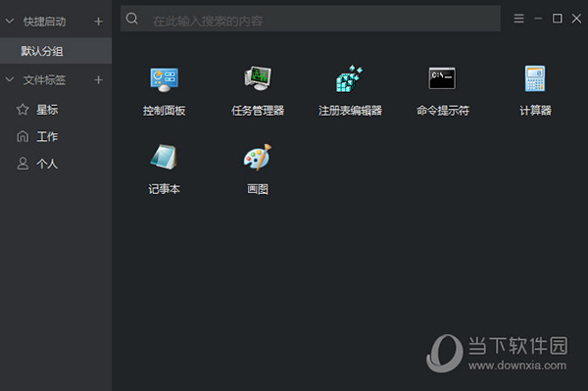Collapse the 文件标签 section chevron
This screenshot has width=588, height=391.
(10, 79)
